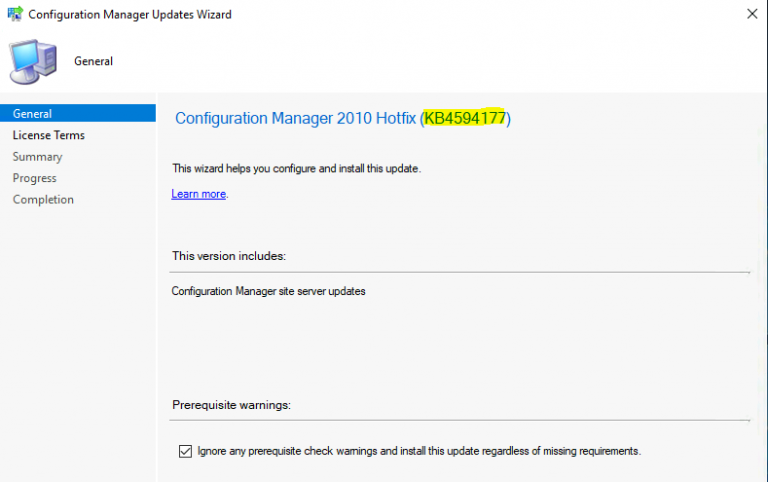Click 'Configuration Manager site server updates' text
This screenshot has height=482, width=768.
(268, 291)
